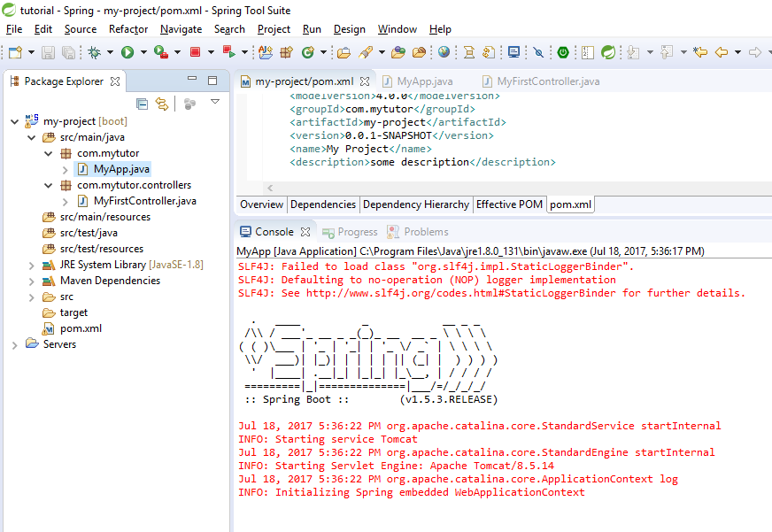The height and width of the screenshot is (532, 772).
Task: Expand the JRE System Library node
Action: pyautogui.click(x=32, y=266)
